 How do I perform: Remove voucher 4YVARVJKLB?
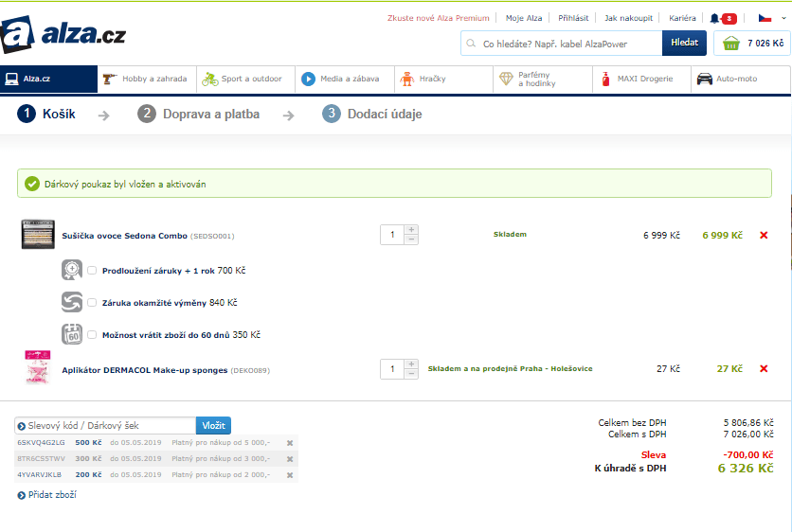[290, 475]
